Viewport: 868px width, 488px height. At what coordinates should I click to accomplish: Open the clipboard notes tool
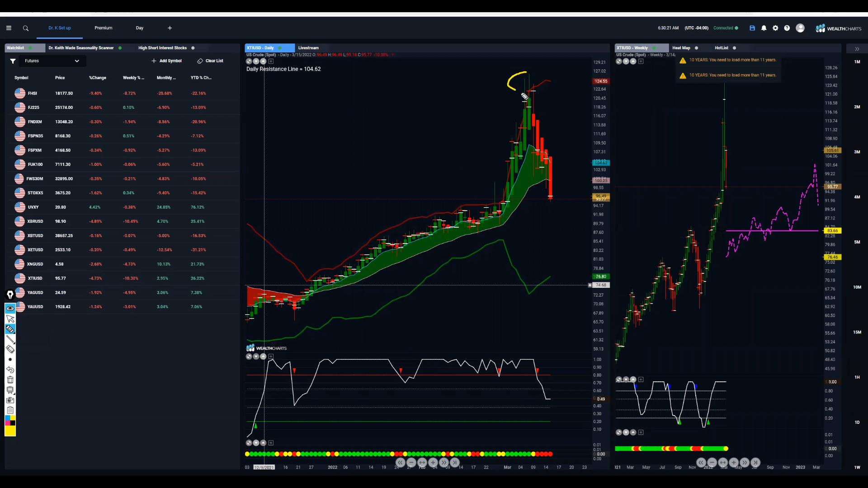pyautogui.click(x=10, y=410)
